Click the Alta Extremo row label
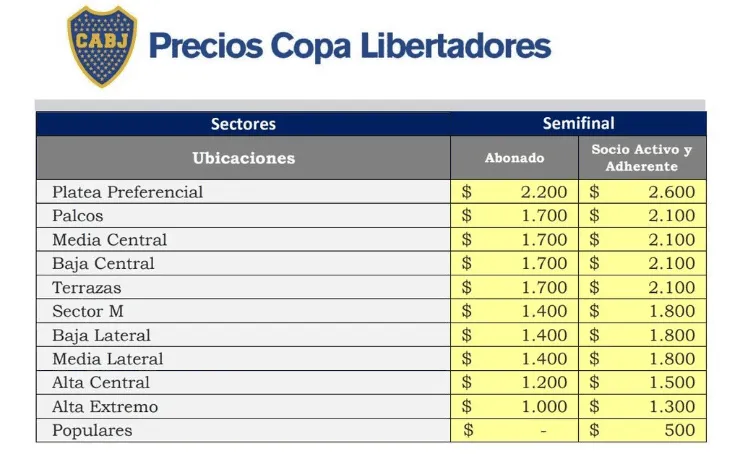 click(x=105, y=407)
